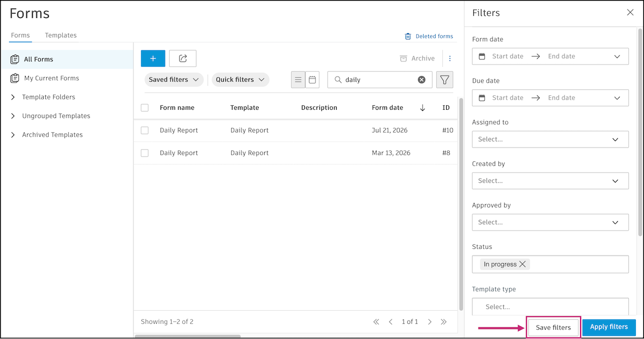Click the ID cell '#10'

(448, 130)
